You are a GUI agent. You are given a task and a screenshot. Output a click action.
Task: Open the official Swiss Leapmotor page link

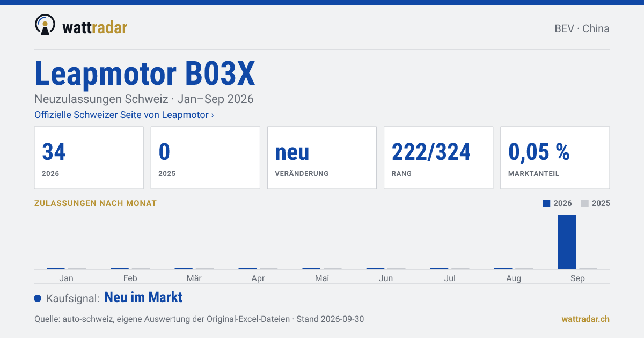(124, 115)
